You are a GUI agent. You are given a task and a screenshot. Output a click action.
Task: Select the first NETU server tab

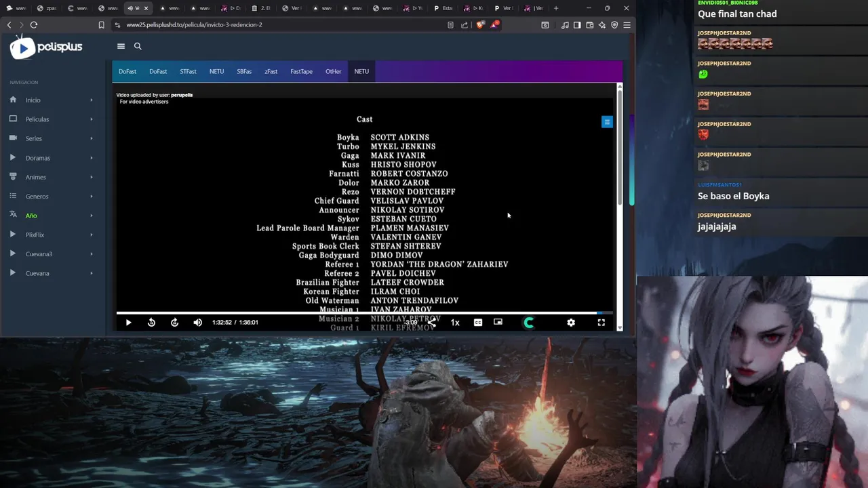coord(216,71)
